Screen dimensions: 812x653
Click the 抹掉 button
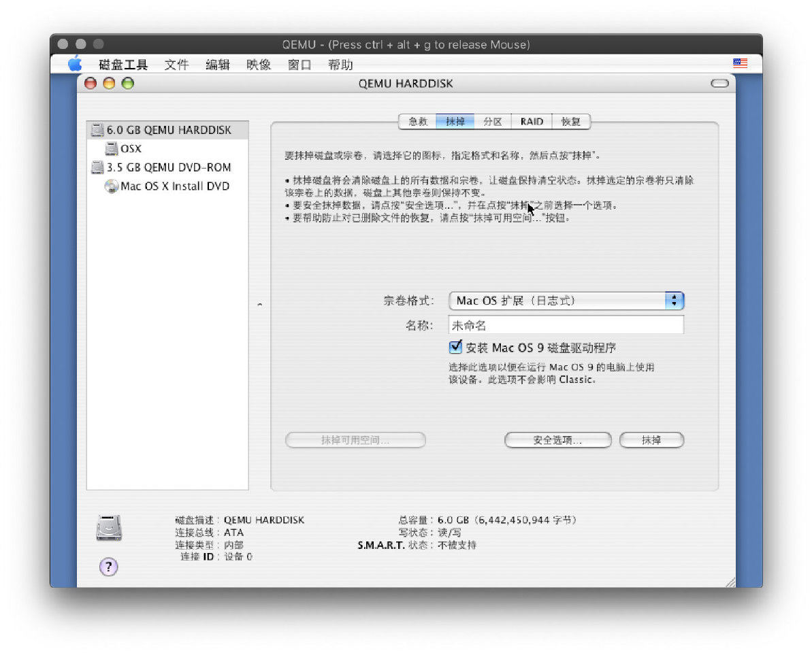click(x=651, y=440)
